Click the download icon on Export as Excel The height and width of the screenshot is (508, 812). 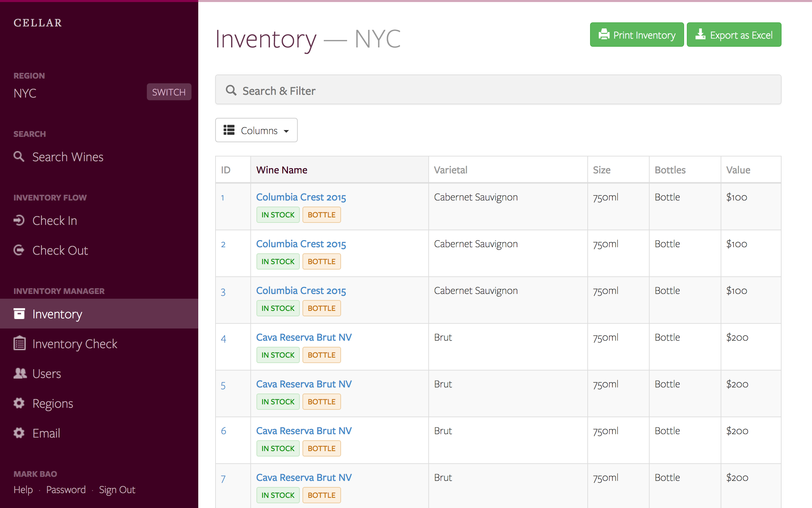(700, 34)
